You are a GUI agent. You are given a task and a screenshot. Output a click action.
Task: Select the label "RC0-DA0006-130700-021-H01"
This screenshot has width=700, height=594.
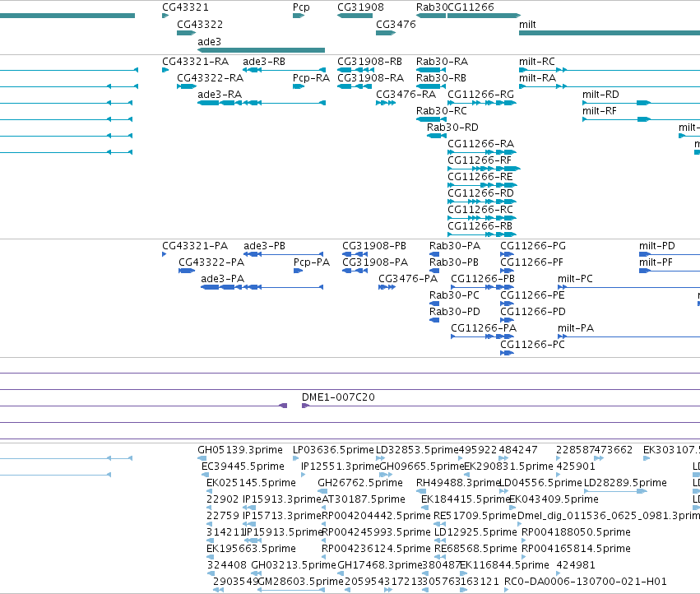click(x=586, y=582)
